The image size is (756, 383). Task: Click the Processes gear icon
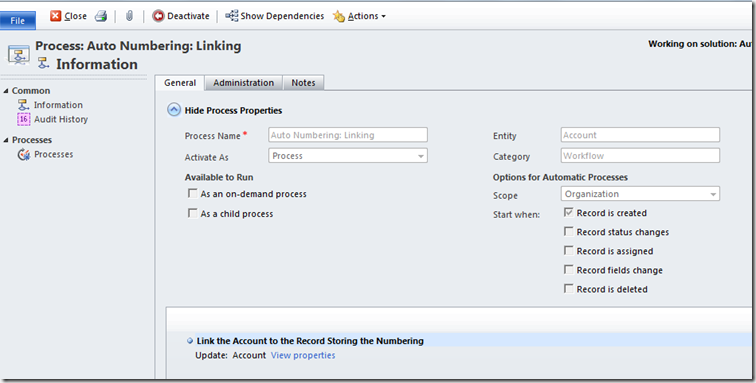pos(24,154)
